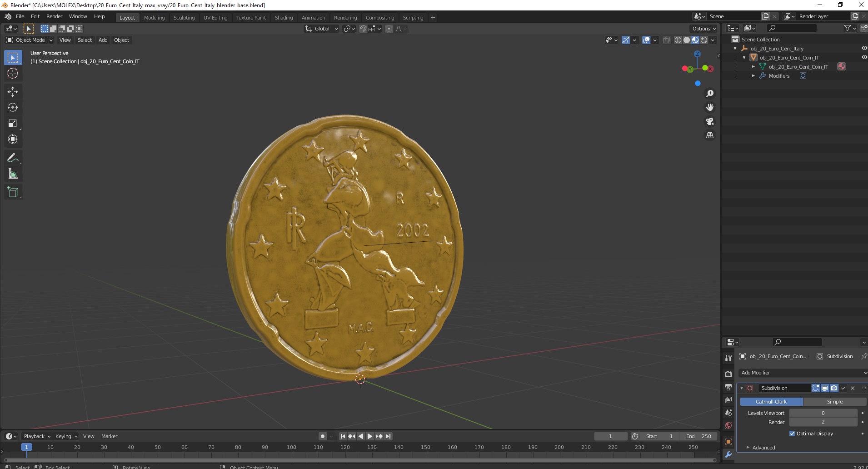Toggle snapping magnet icon
Image resolution: width=868 pixels, height=469 pixels.
coord(363,29)
